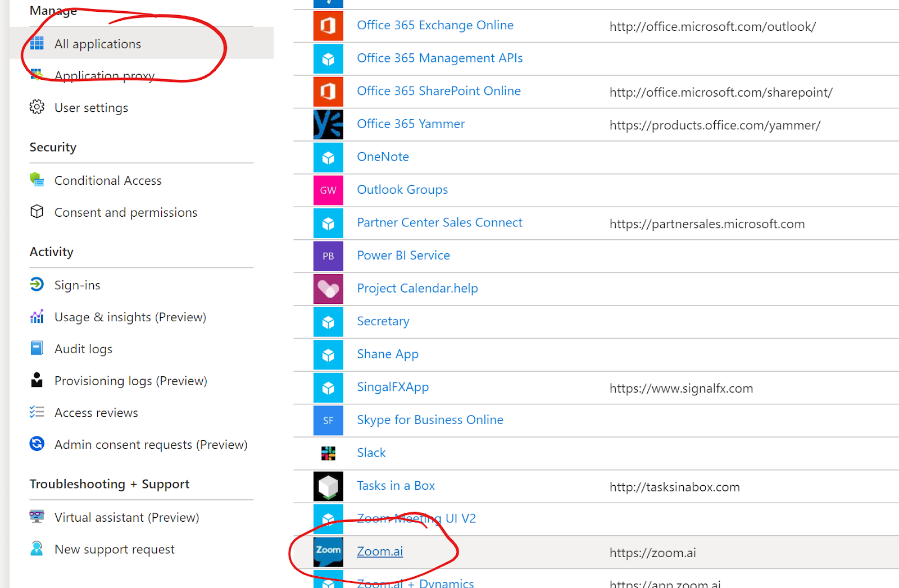
Task: Click the Project Calendar.help heart icon
Action: 328,289
